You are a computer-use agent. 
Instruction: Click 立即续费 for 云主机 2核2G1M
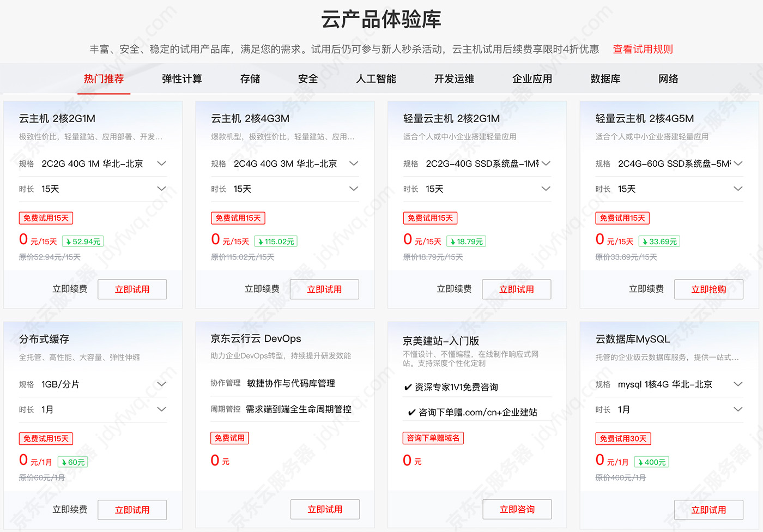[x=70, y=289]
